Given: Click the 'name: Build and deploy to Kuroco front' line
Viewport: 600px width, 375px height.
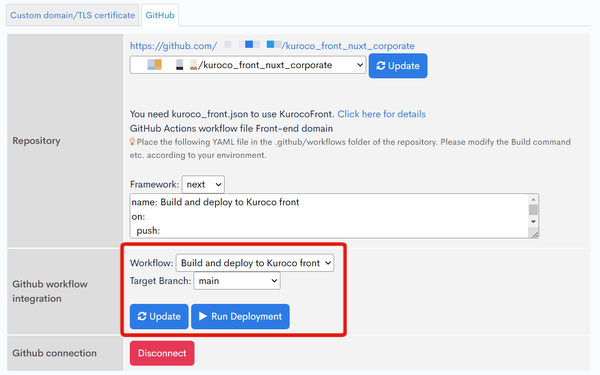Looking at the screenshot, I should tap(215, 202).
